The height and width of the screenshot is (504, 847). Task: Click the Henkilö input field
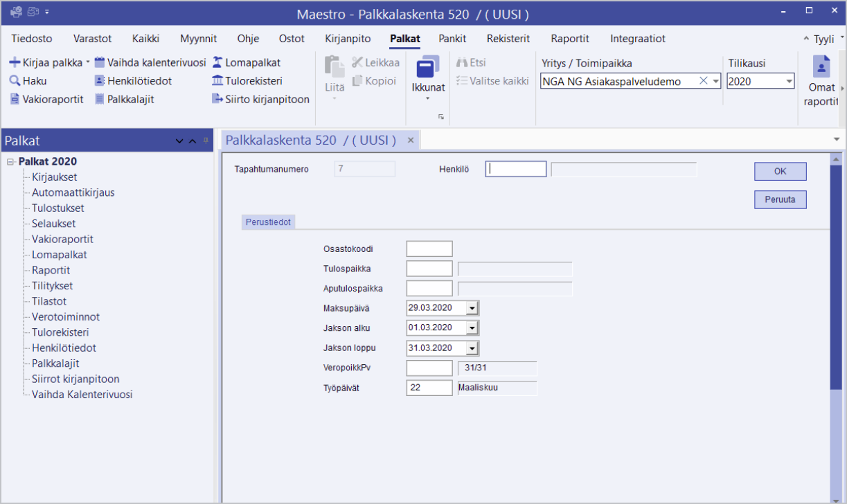[x=516, y=169]
